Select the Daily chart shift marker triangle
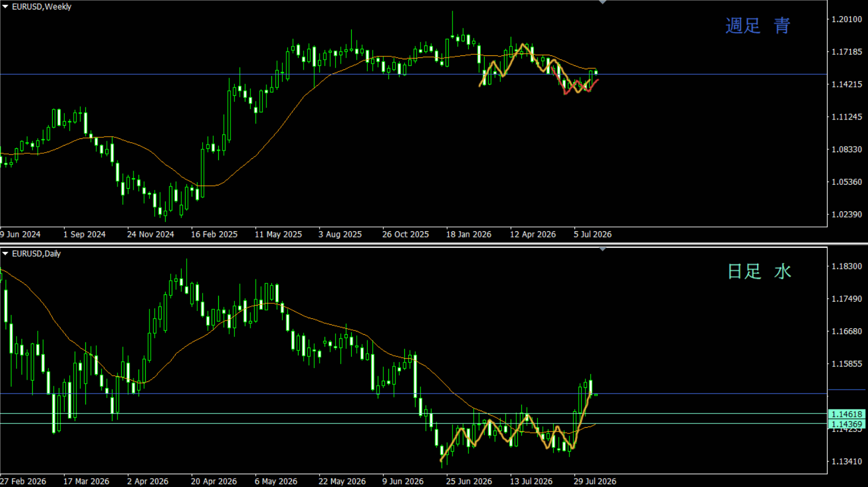The width and height of the screenshot is (868, 487). click(603, 249)
